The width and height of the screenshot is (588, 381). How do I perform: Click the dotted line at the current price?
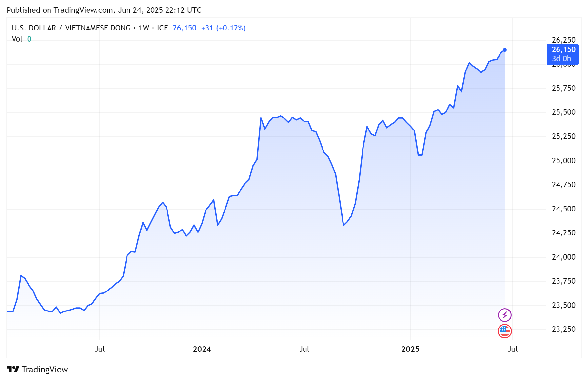[x=262, y=50]
